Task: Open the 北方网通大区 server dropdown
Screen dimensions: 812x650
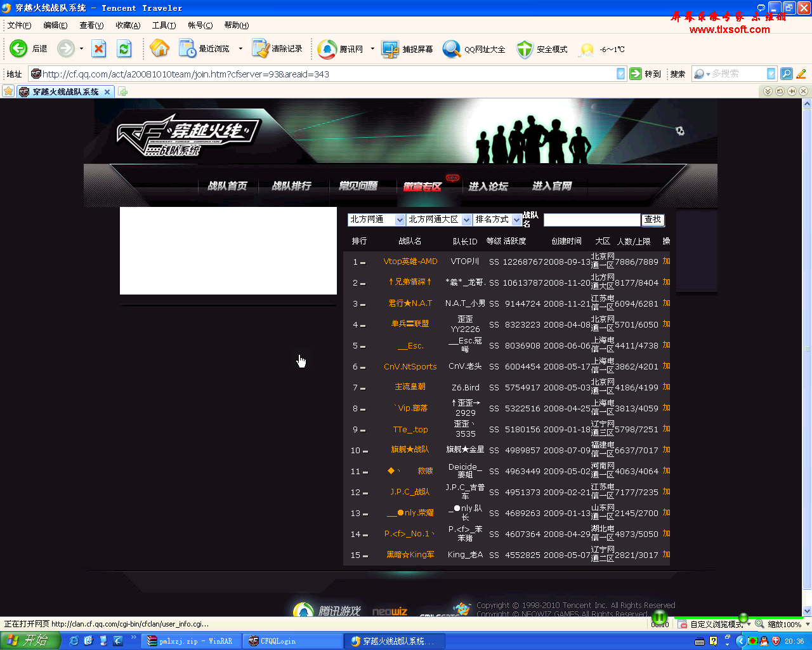Action: click(438, 220)
